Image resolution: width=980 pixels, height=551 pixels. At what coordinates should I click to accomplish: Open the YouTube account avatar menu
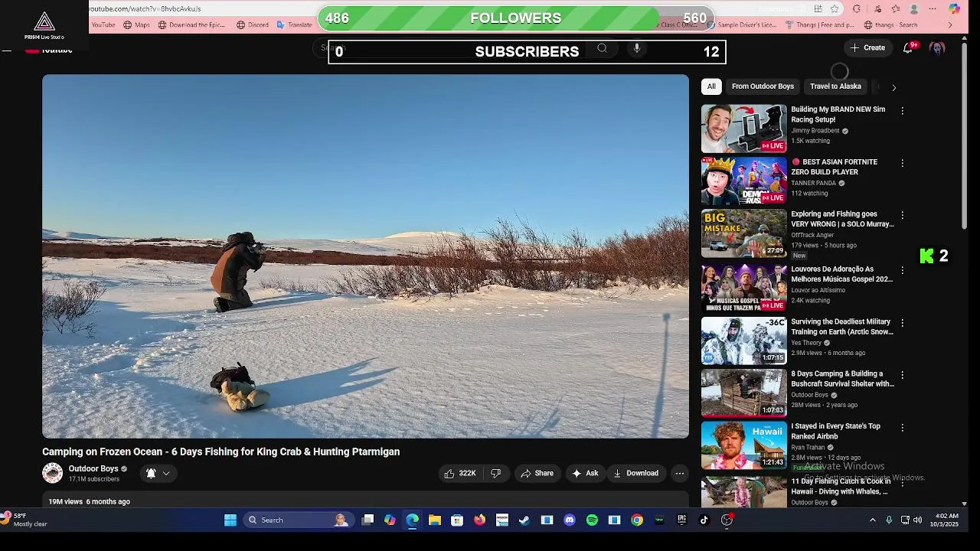click(x=937, y=47)
